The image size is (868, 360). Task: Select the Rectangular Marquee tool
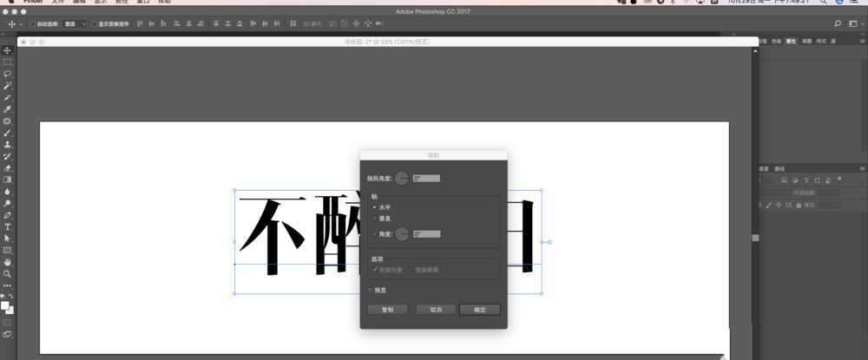click(x=8, y=62)
